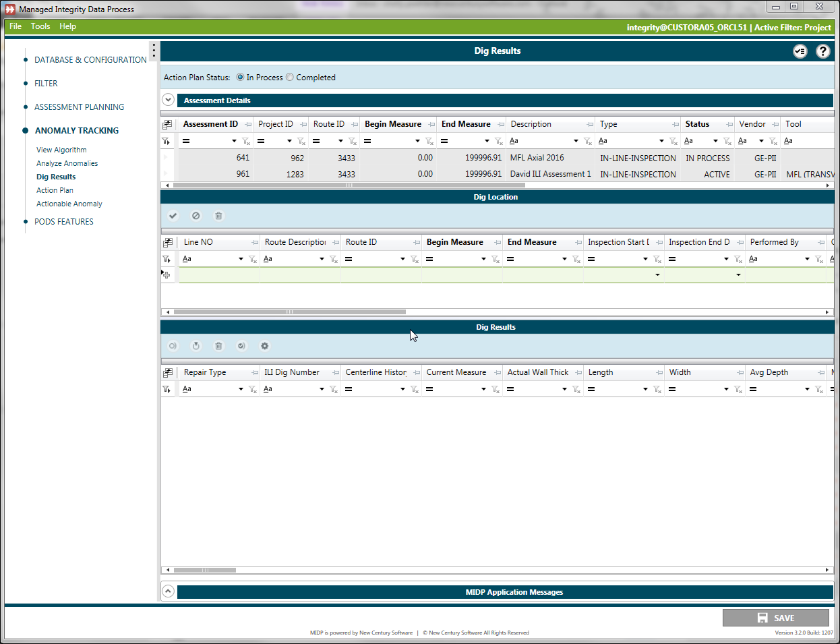Click the cancel icon in Dig Location toolbar

196,215
